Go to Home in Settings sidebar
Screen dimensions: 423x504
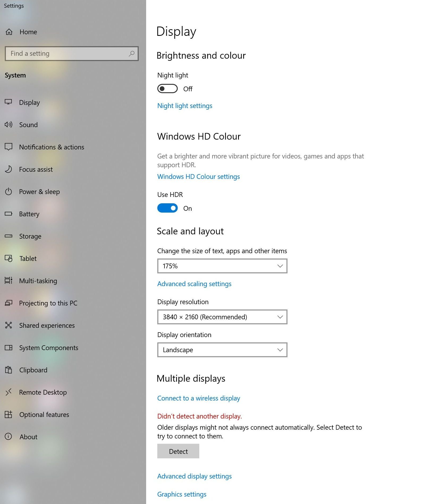[x=28, y=32]
